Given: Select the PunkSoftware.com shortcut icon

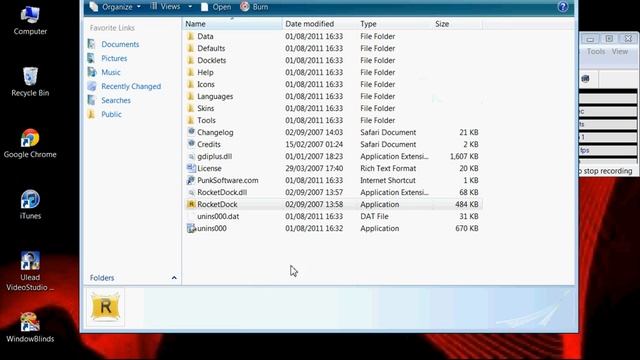Looking at the screenshot, I should tap(191, 180).
